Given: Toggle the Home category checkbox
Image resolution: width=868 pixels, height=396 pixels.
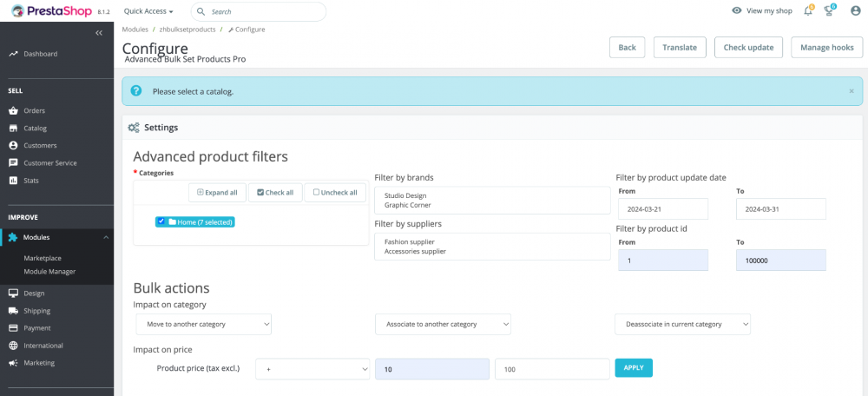Looking at the screenshot, I should pos(161,221).
